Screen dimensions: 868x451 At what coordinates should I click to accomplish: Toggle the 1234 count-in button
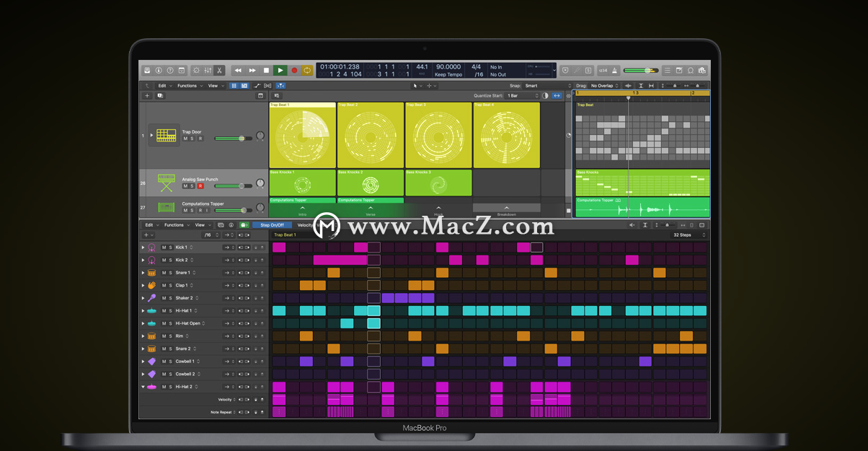601,70
